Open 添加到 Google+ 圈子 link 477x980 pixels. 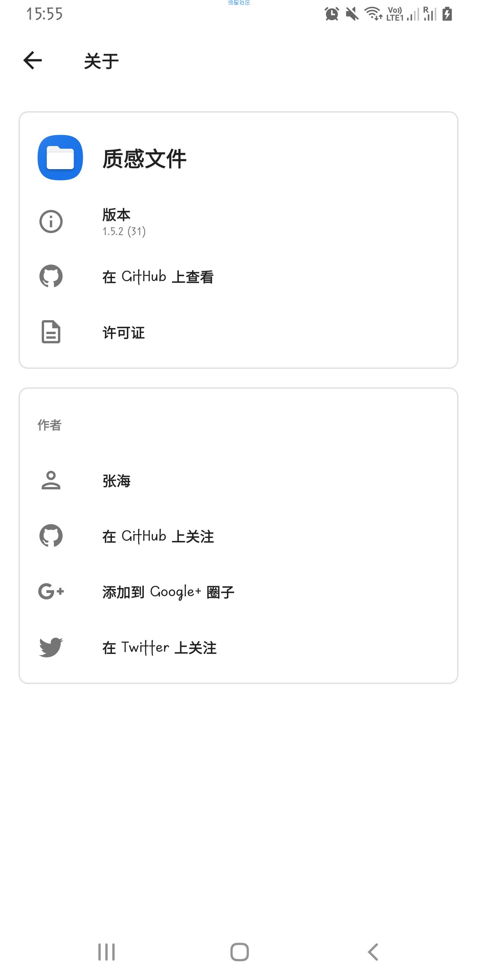pyautogui.click(x=238, y=592)
